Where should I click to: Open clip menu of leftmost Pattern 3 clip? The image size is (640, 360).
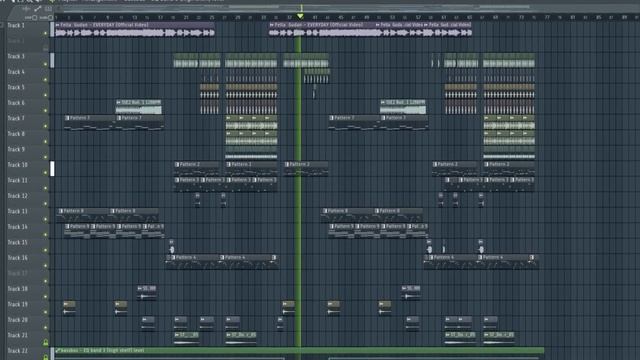(x=177, y=180)
